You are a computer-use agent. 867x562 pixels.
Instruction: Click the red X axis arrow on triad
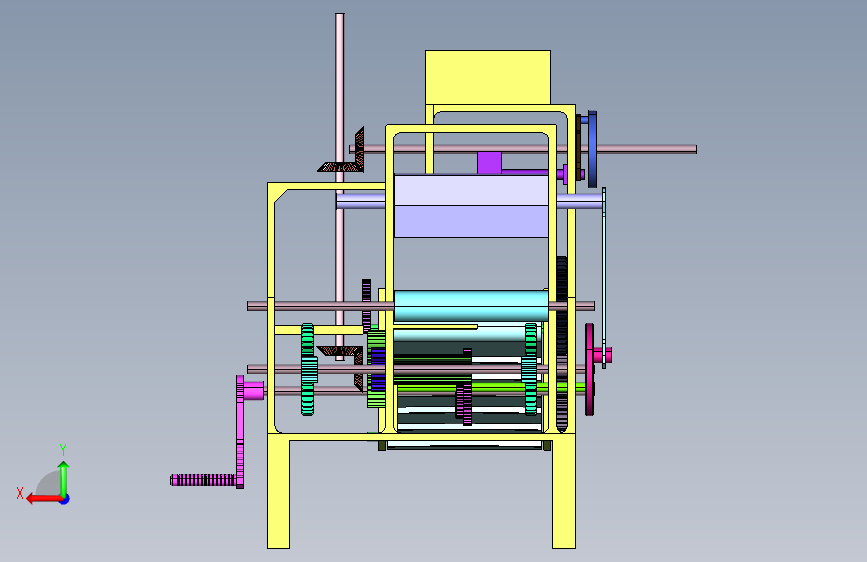point(43,499)
